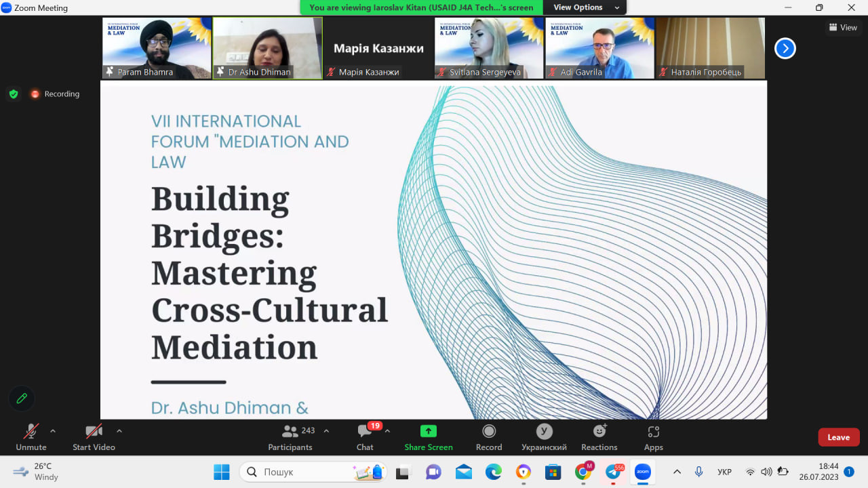
Task: Click the red Leave button
Action: tap(838, 437)
